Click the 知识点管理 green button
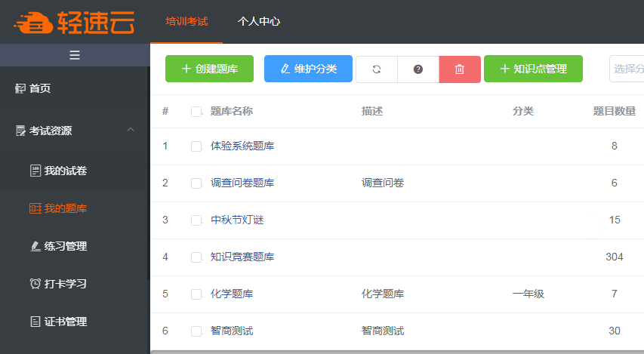This screenshot has width=644, height=354. pos(533,69)
